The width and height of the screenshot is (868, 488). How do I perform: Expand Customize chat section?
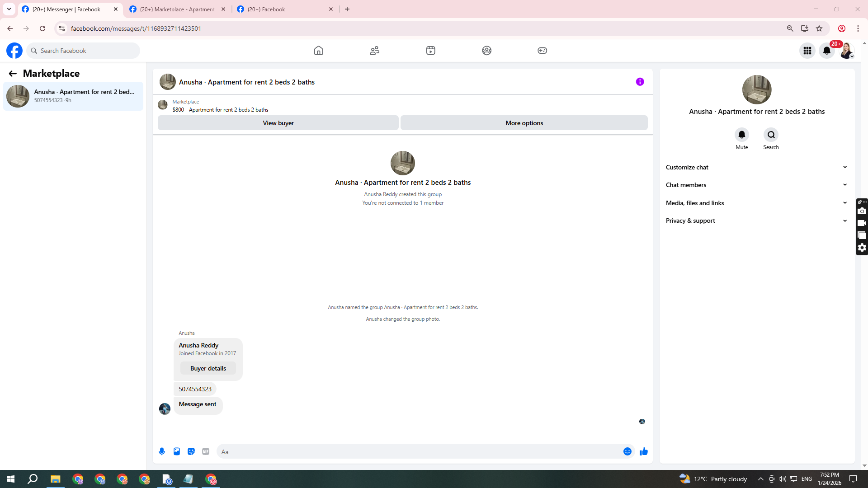click(x=756, y=167)
